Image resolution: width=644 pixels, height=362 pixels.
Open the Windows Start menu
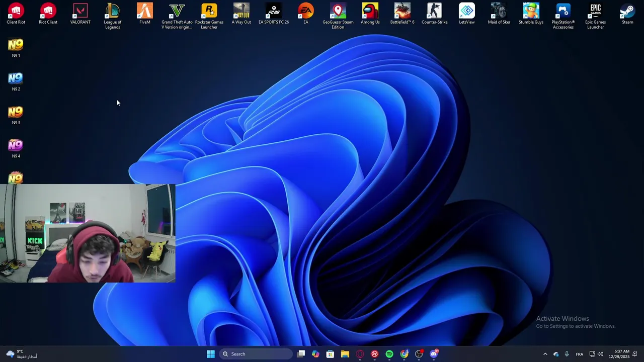[211, 354]
